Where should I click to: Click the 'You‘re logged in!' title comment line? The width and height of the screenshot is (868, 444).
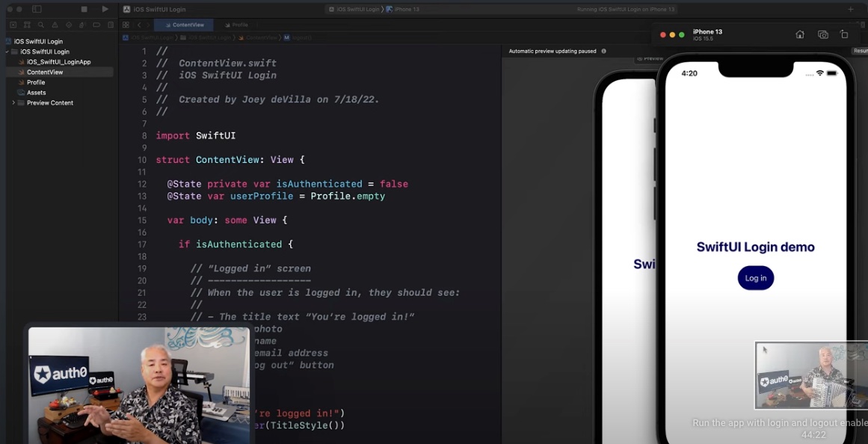[x=302, y=317]
